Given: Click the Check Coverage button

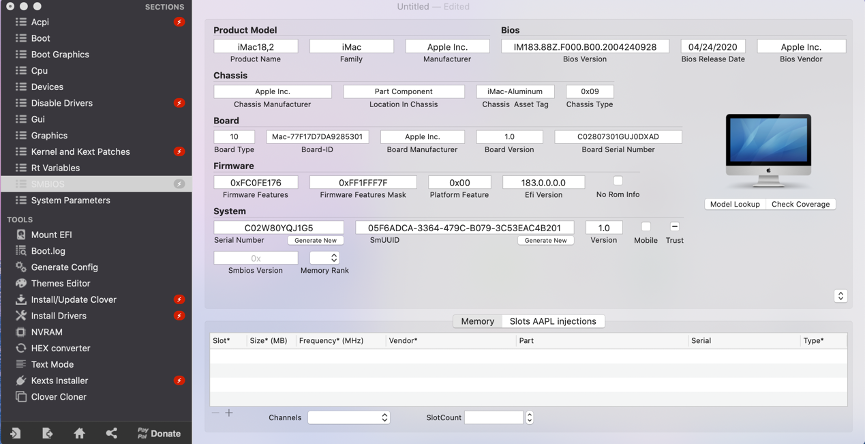Looking at the screenshot, I should [x=800, y=204].
